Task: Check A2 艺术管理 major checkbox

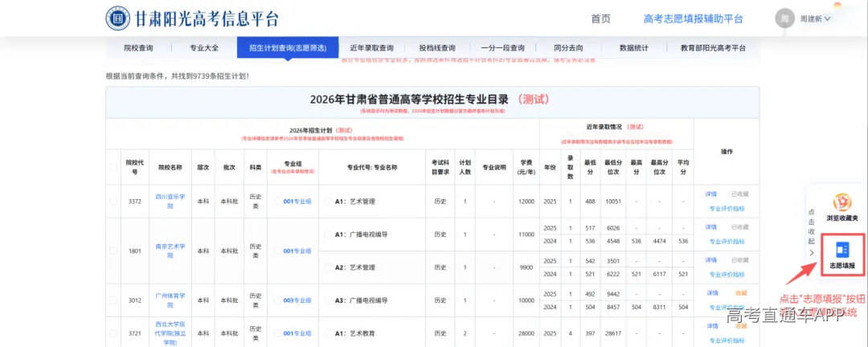Action: [x=328, y=267]
